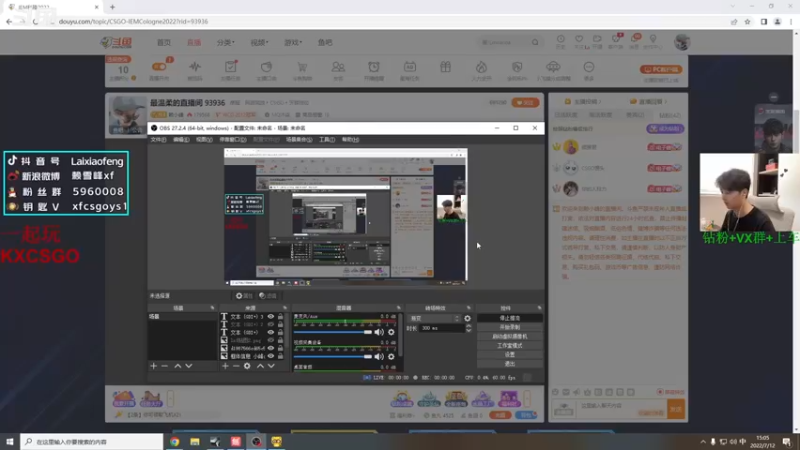Image resolution: width=800 pixels, height=450 pixels.
Task: Toggle visibility of fifth image source
Action: pyautogui.click(x=271, y=348)
